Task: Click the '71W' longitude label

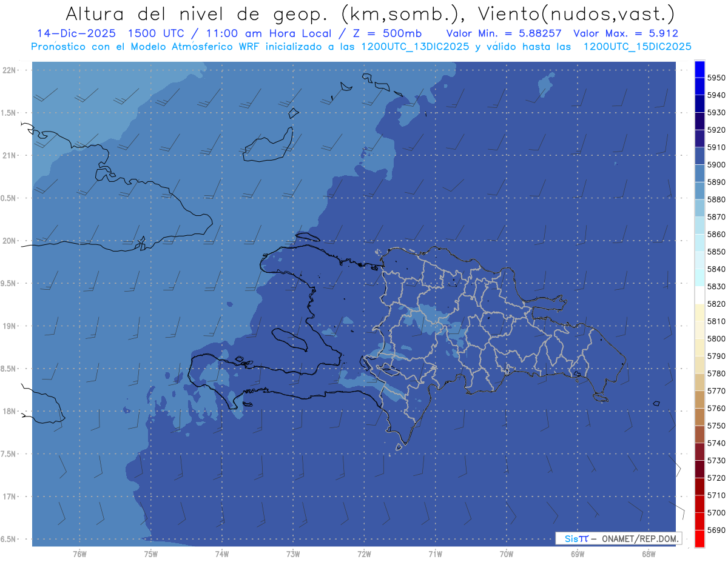Action: (435, 554)
